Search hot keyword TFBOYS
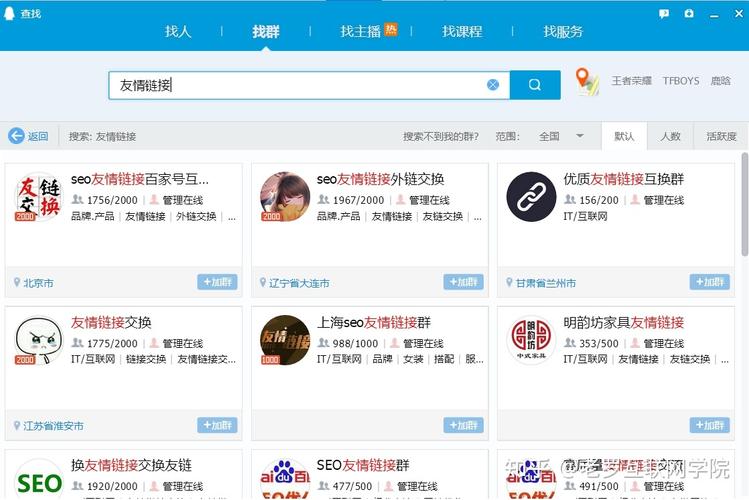Viewport: 749px width, 500px height. [681, 81]
